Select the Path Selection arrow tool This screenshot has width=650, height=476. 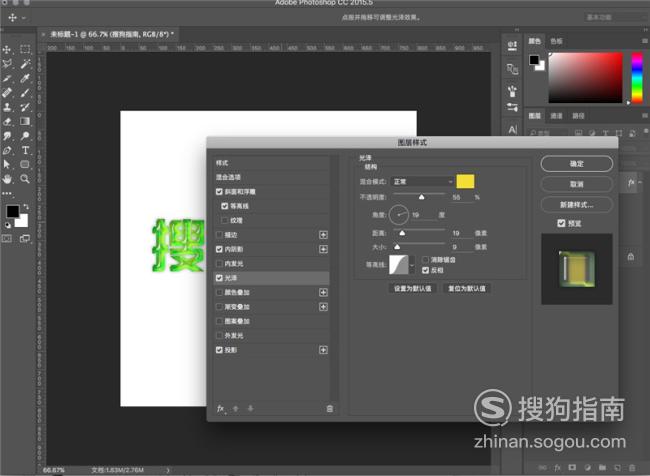(7, 164)
